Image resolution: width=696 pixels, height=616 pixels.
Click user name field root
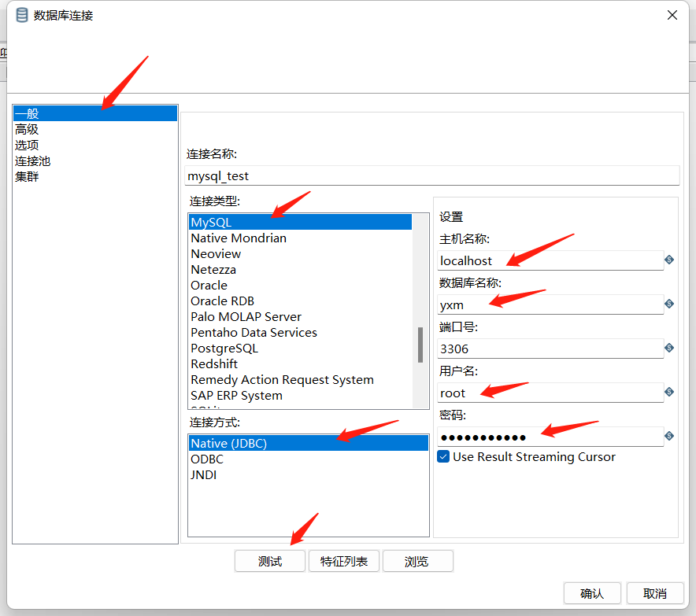coord(550,393)
